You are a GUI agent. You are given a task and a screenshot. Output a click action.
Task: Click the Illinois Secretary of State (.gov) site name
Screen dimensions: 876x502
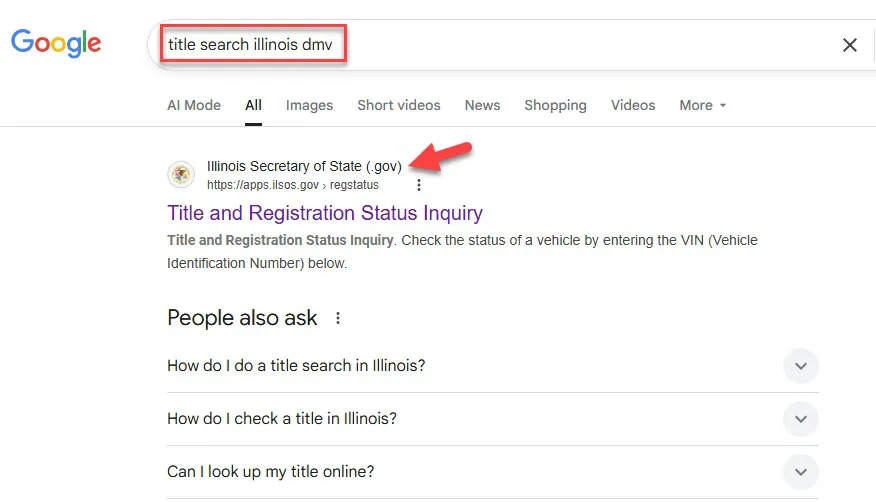(304, 166)
